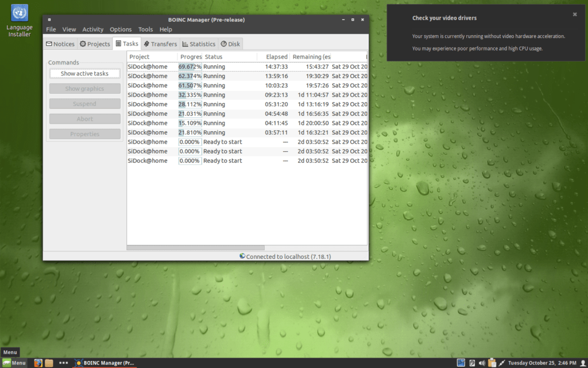Select the first Ready to start task

click(x=247, y=141)
